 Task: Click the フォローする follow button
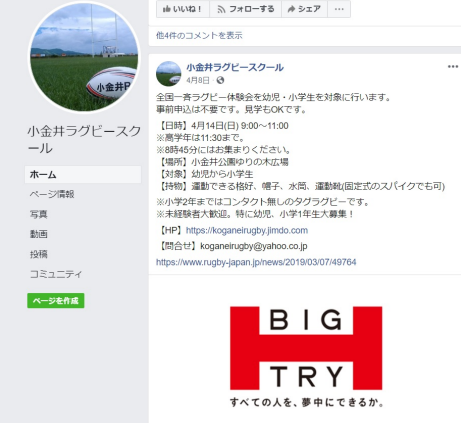tap(245, 9)
